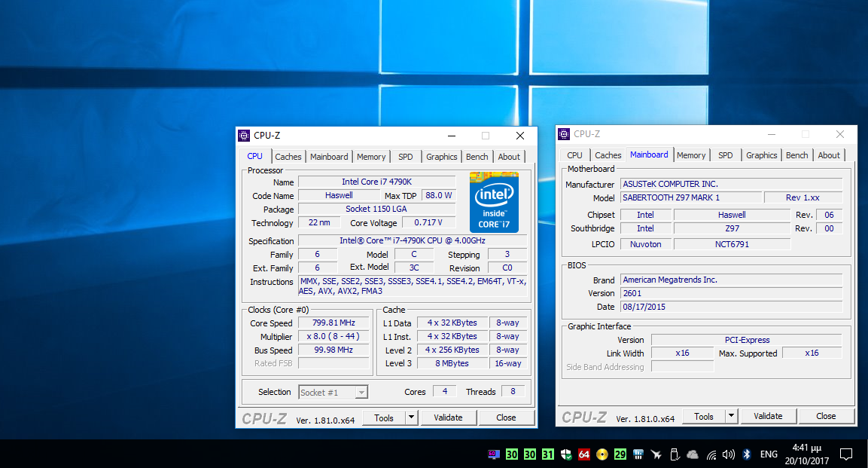
Task: Switch to Mainboard tab in left CPU-Z window
Action: click(329, 157)
